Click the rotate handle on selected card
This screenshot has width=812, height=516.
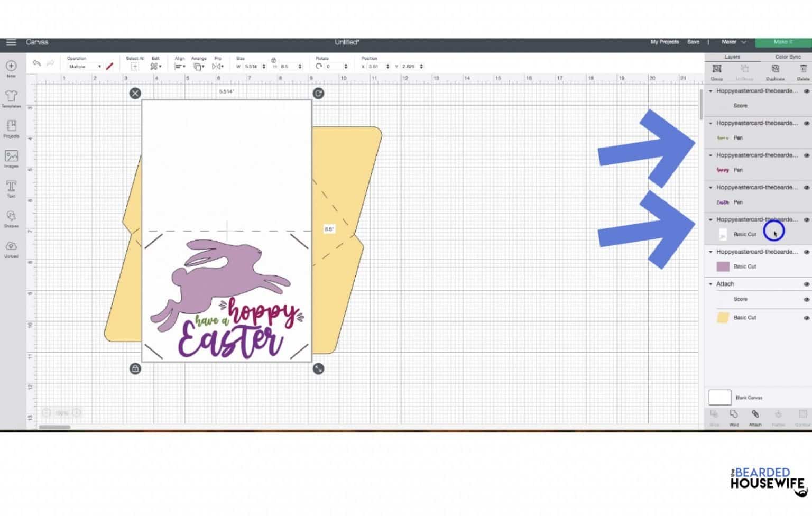pos(318,94)
